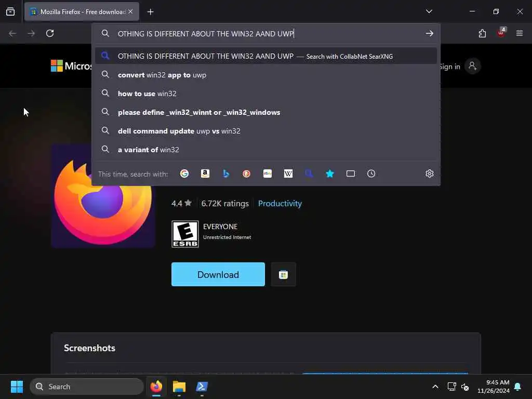Search within Bookmarks star icon
Screen dimensions: 532x399
pos(330,174)
